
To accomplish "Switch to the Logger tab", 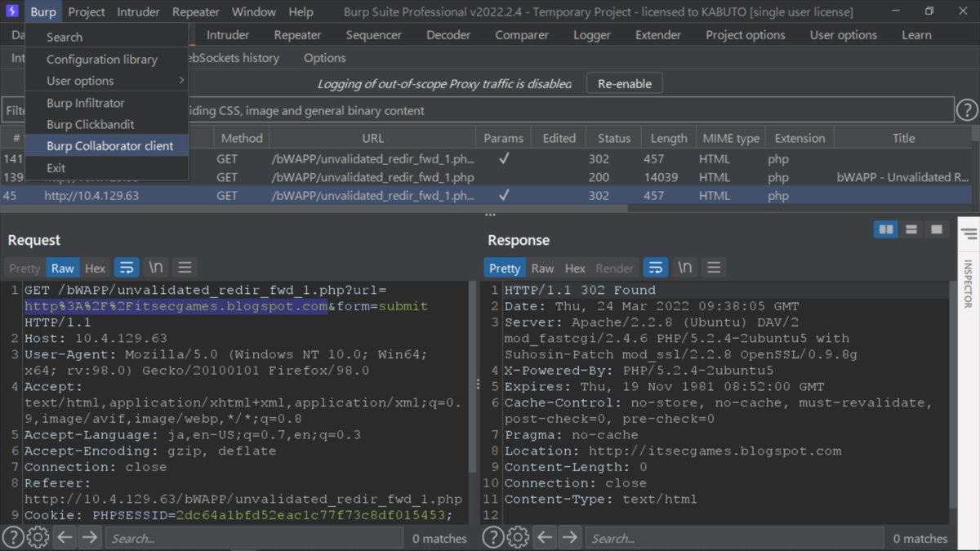I will click(592, 35).
